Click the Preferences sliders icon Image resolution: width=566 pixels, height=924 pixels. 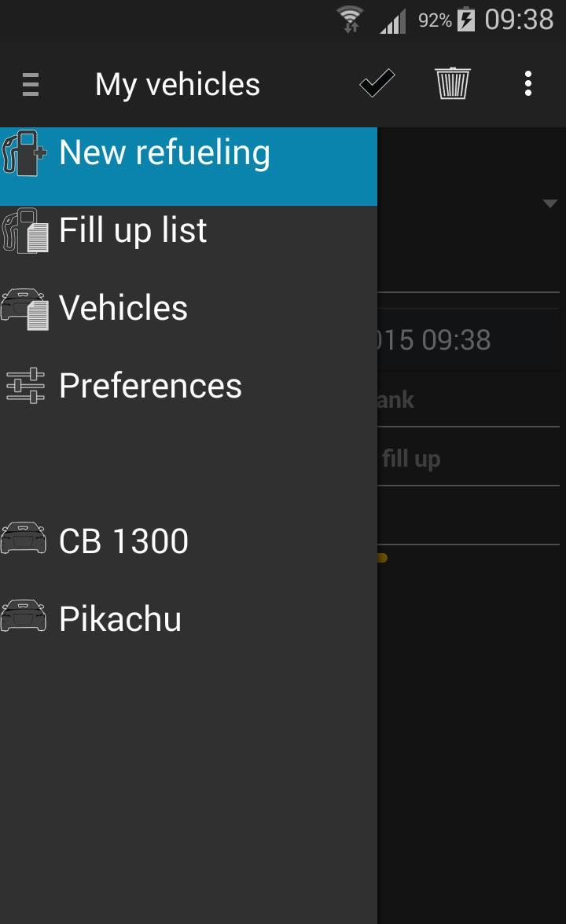coord(26,384)
